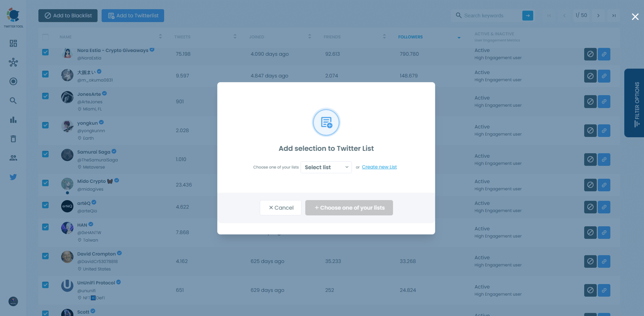Screen dimensions: 644x316
Task: Blacklist David Crompton with the block icon
Action: pos(590,261)
